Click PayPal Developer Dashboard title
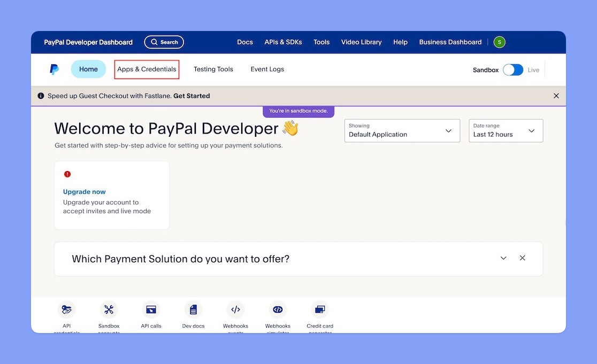The image size is (597, 364). click(88, 42)
